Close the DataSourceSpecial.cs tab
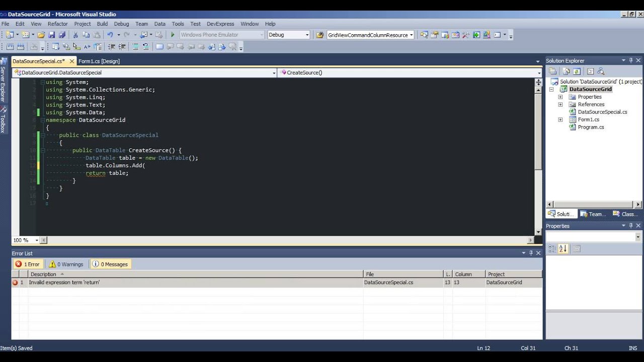 click(72, 61)
